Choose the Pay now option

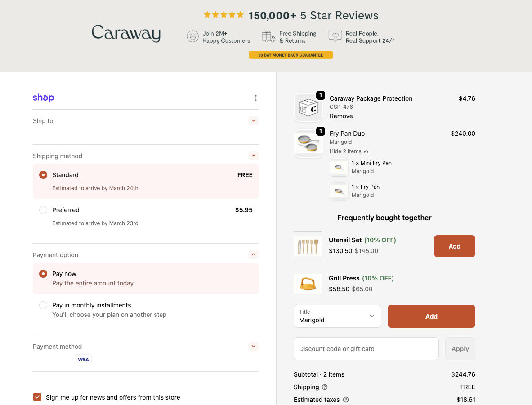(146, 278)
